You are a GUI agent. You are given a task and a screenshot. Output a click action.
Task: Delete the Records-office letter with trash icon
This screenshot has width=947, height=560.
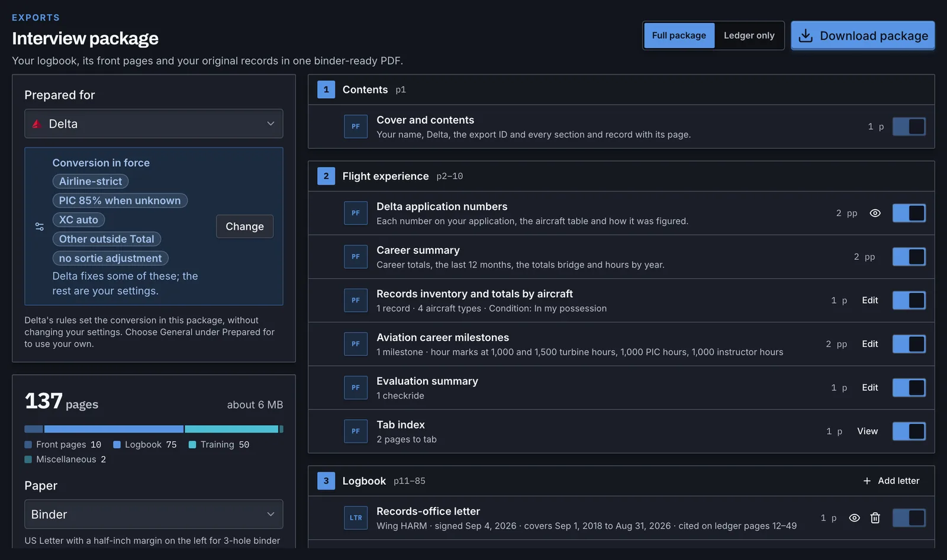[x=875, y=518]
